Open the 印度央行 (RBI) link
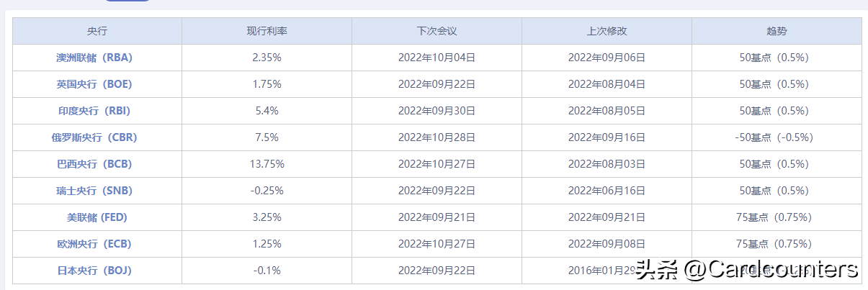 tap(97, 111)
